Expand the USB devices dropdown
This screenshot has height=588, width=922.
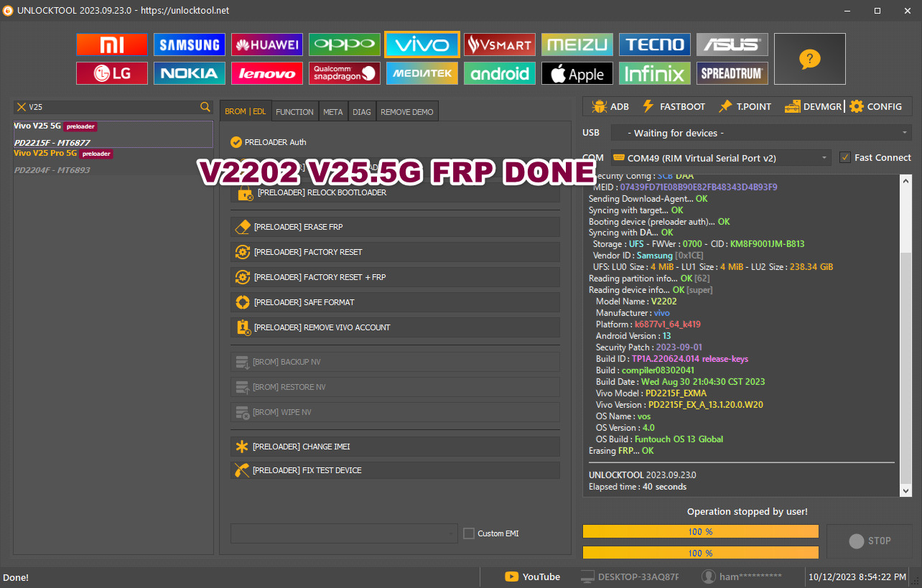pos(761,133)
